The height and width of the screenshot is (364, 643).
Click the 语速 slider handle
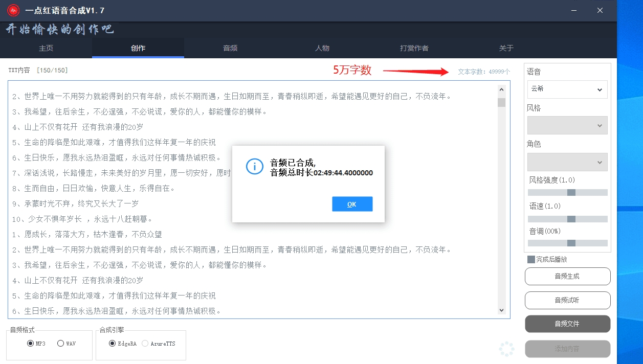coord(571,219)
